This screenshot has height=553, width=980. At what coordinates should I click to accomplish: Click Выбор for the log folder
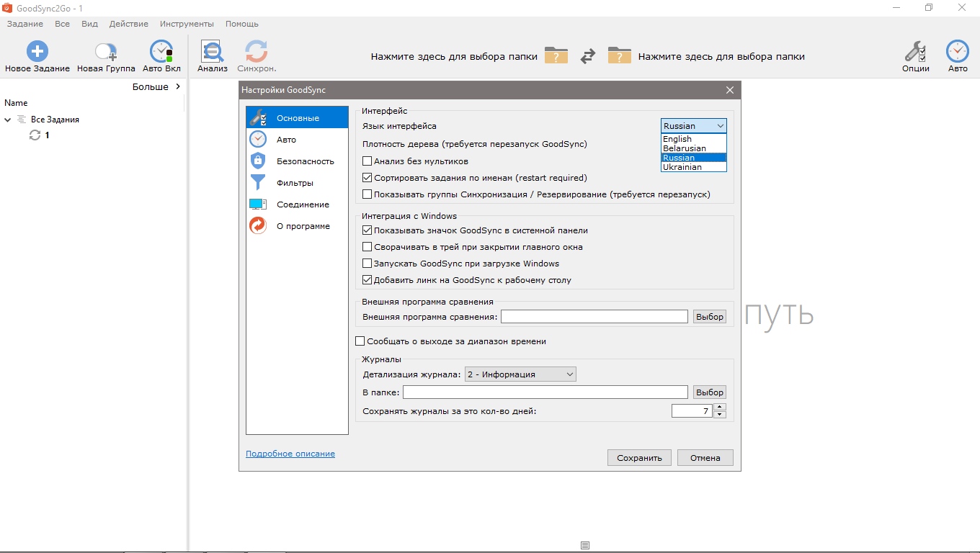710,392
